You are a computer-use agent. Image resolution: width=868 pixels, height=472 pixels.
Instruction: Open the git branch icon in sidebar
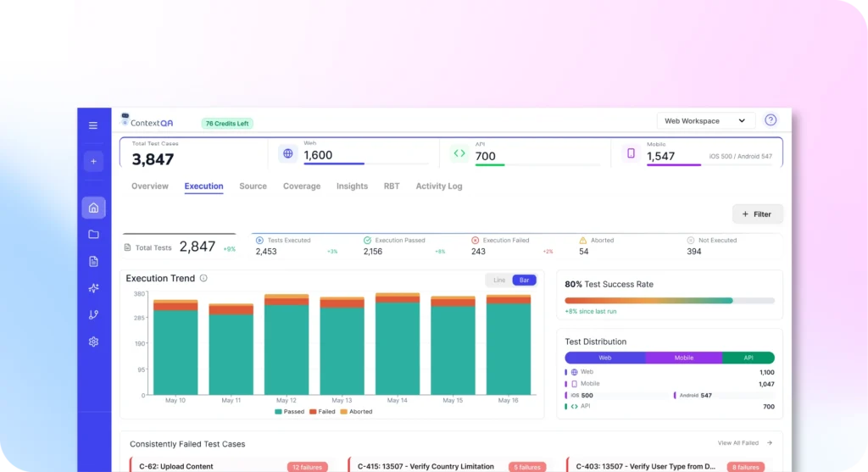tap(93, 314)
